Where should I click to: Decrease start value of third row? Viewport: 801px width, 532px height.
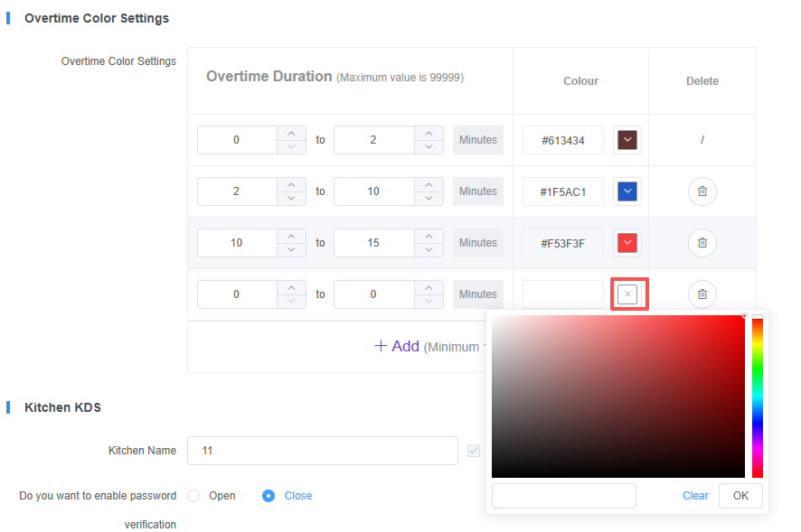(291, 249)
